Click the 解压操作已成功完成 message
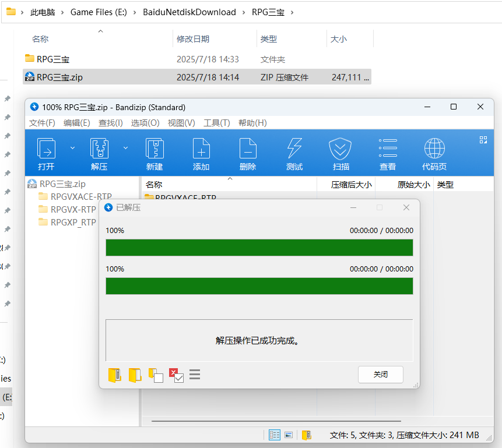 pyautogui.click(x=257, y=340)
